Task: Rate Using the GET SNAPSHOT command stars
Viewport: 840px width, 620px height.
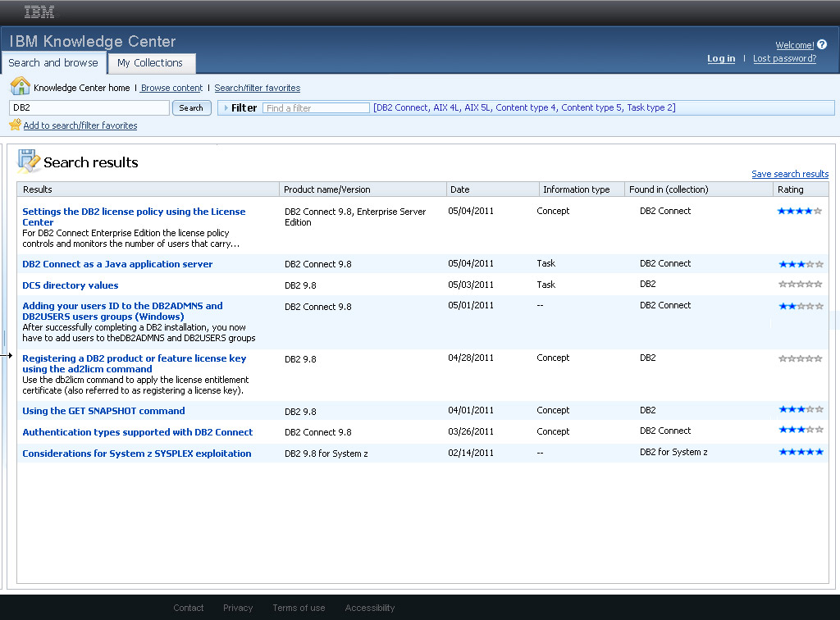Action: coord(801,409)
